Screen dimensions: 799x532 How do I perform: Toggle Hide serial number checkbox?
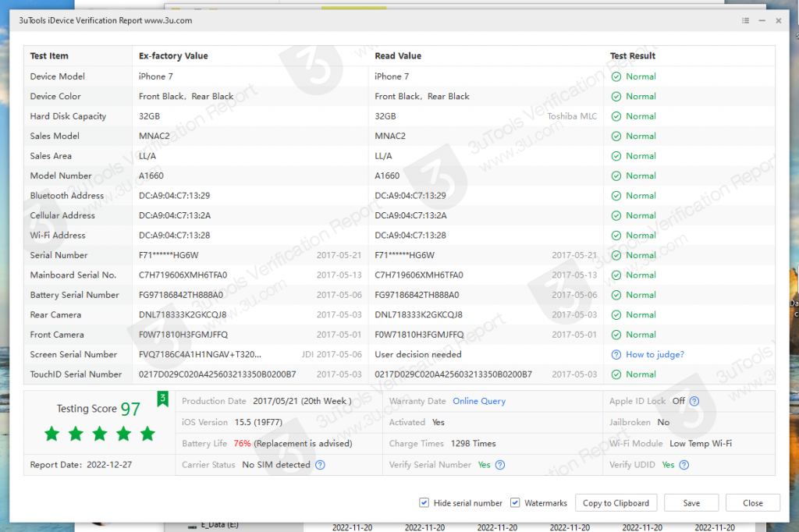424,503
